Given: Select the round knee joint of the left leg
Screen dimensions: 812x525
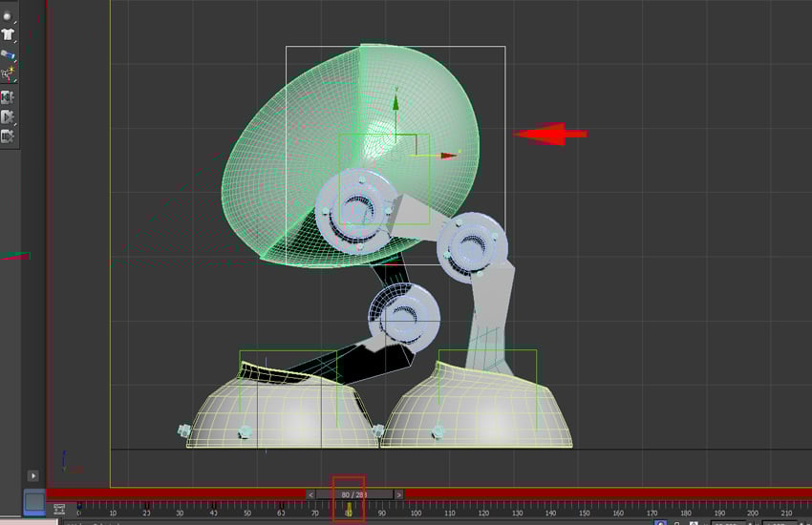Looking at the screenshot, I should click(404, 317).
